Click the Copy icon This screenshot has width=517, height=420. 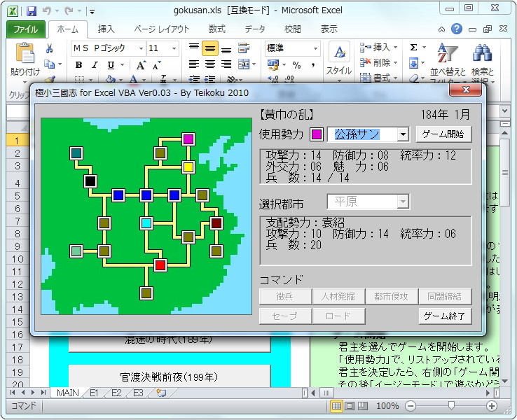(50, 64)
